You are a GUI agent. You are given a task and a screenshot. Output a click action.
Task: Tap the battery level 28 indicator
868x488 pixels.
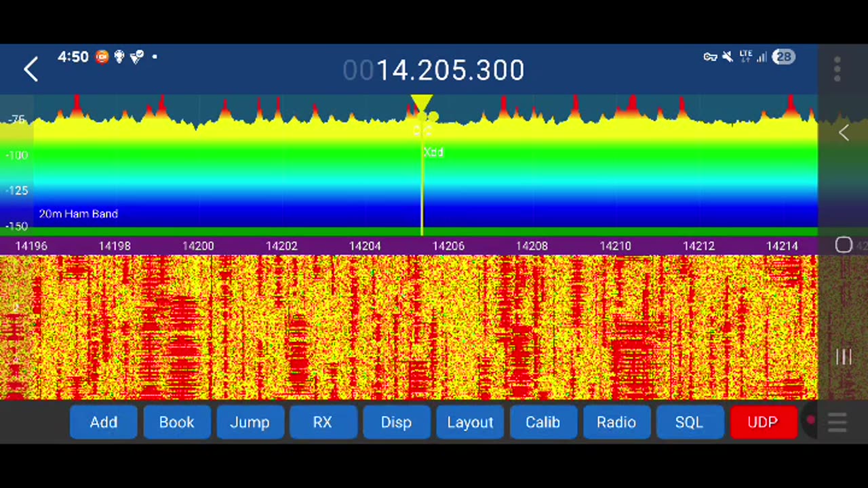coord(783,57)
